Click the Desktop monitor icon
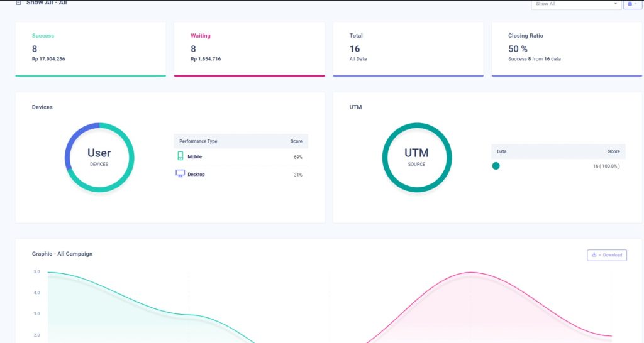The width and height of the screenshot is (644, 343). [x=180, y=174]
